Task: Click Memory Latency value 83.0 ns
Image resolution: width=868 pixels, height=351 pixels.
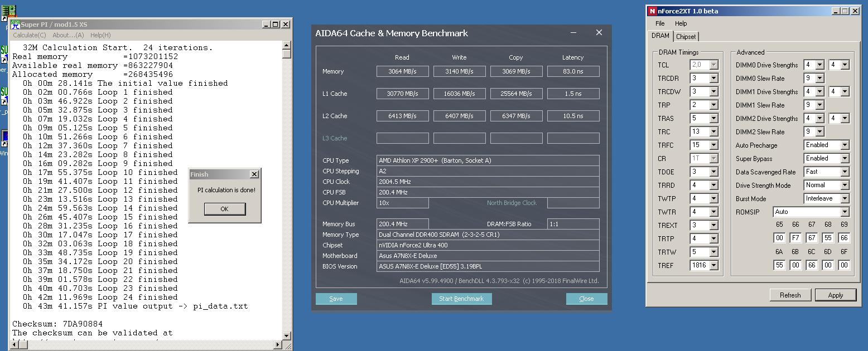Action: (x=573, y=71)
